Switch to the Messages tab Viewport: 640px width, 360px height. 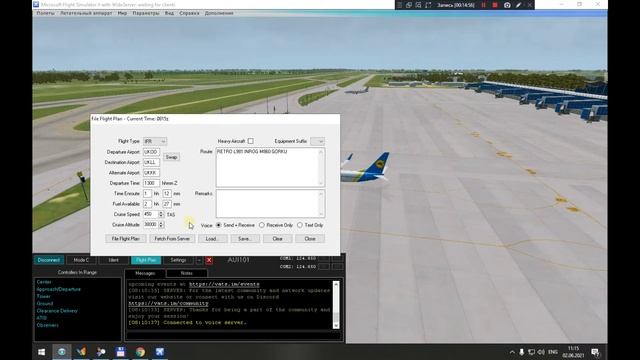pyautogui.click(x=145, y=273)
